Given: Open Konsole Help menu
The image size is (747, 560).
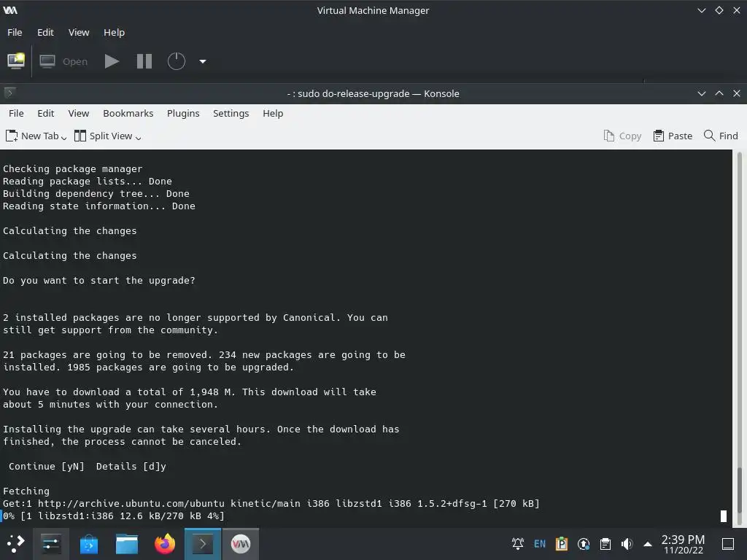Looking at the screenshot, I should coord(273,113).
